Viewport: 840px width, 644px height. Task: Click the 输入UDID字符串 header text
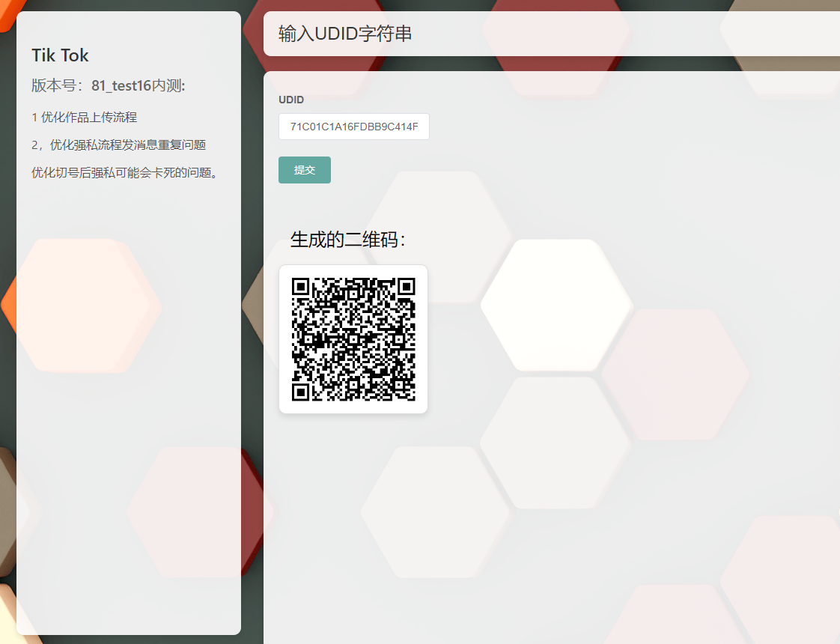pyautogui.click(x=345, y=34)
